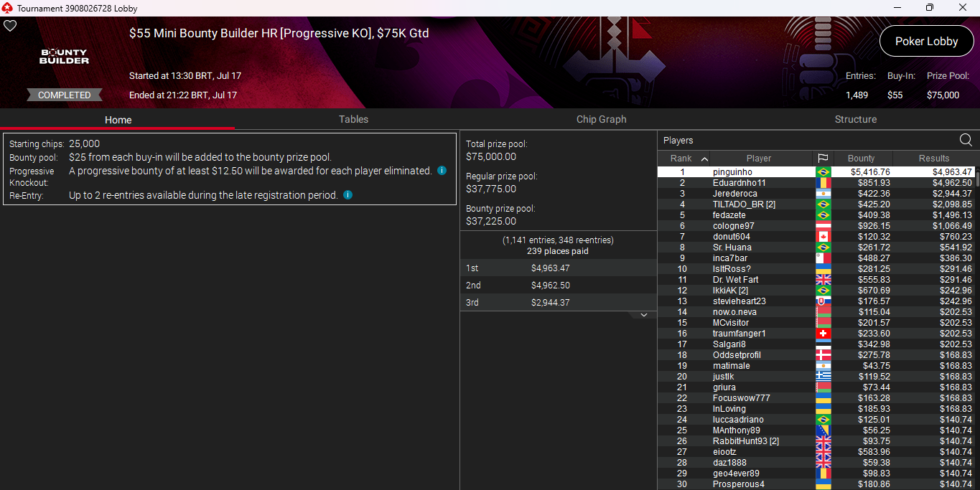Show info about the progressive knockout bounty
Viewport: 980px width, 490px height.
coord(442,171)
